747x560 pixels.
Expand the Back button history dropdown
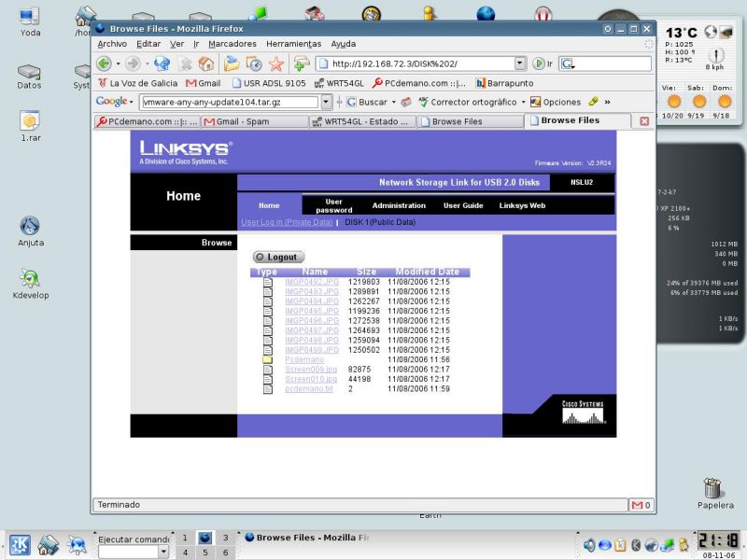pos(118,63)
